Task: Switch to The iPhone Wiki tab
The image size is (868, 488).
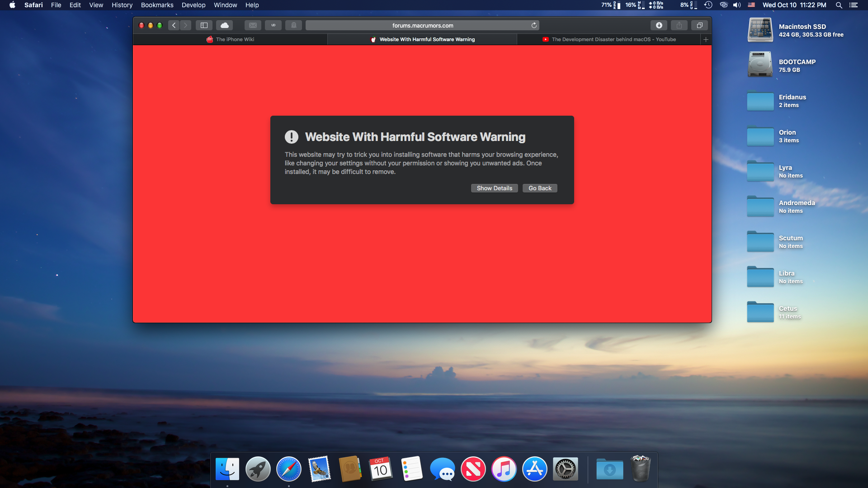Action: tap(231, 39)
